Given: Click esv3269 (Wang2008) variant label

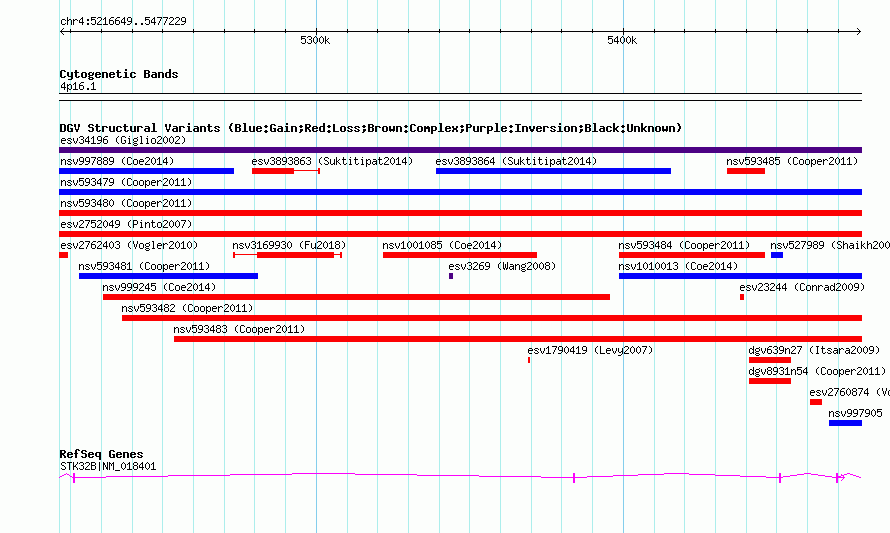Looking at the screenshot, I should 502,266.
